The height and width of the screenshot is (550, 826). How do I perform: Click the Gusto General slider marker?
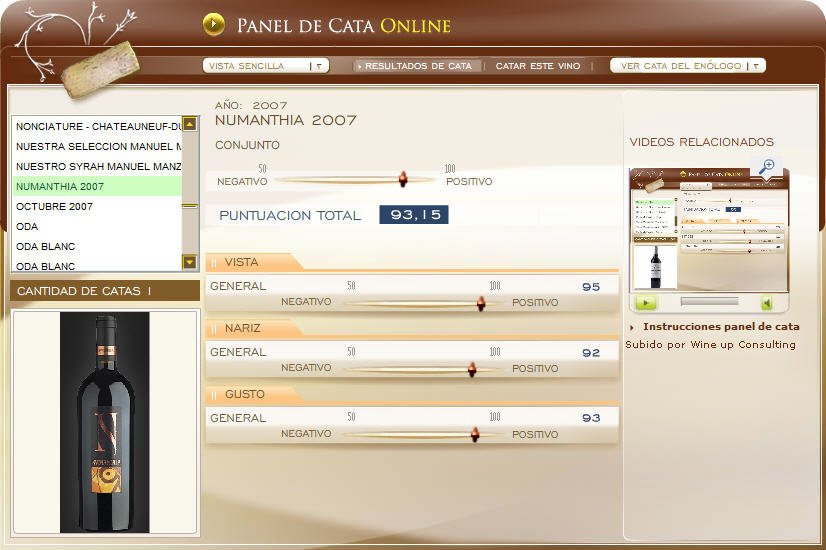coord(475,435)
